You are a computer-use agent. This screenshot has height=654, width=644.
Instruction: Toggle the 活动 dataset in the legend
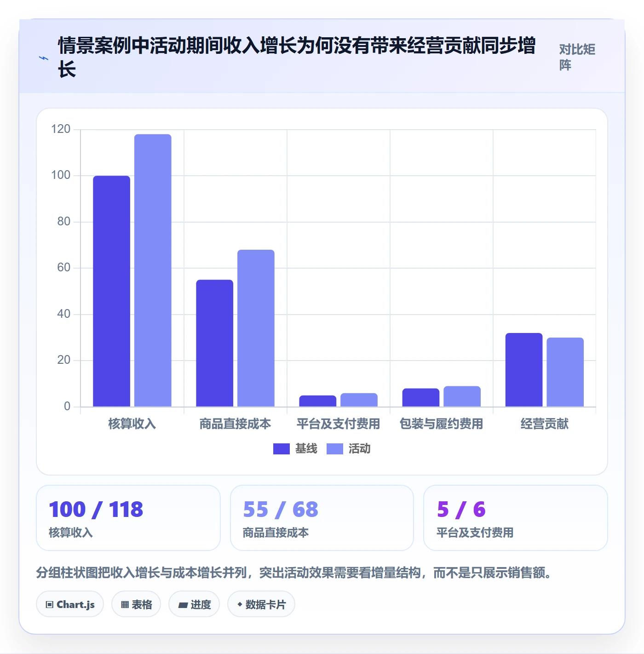tap(348, 448)
